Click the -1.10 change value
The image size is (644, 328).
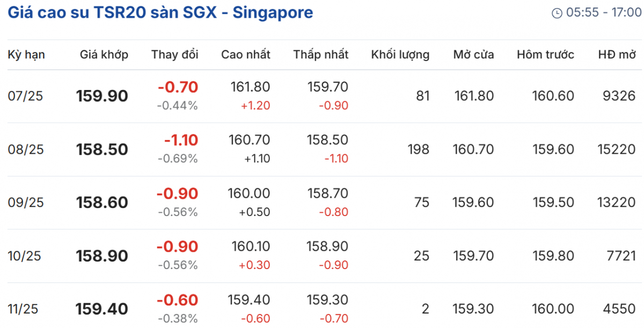click(181, 140)
